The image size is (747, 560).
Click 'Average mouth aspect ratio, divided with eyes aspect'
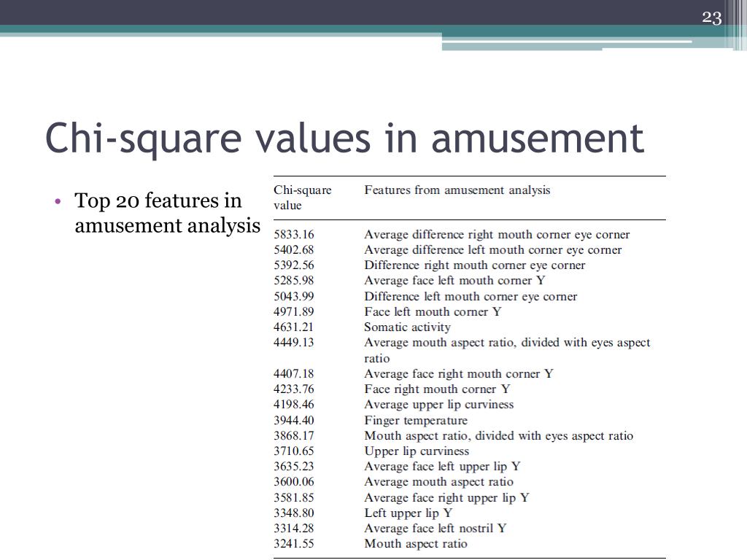pos(508,343)
